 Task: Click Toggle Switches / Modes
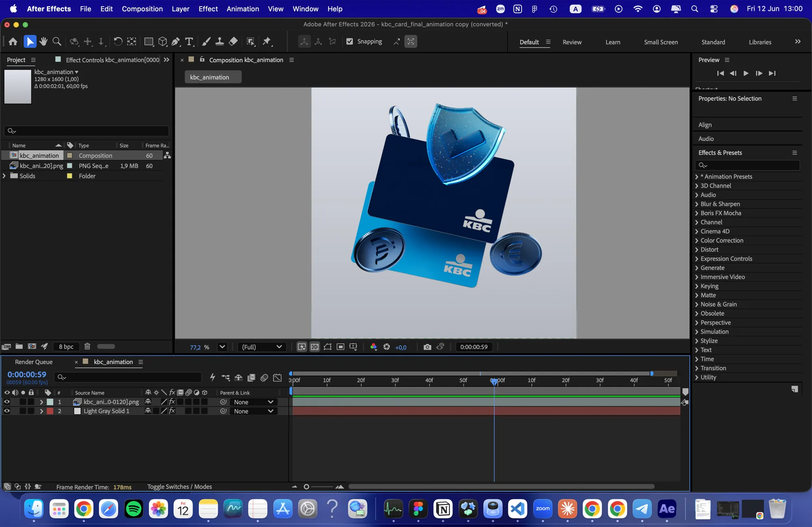coord(179,486)
